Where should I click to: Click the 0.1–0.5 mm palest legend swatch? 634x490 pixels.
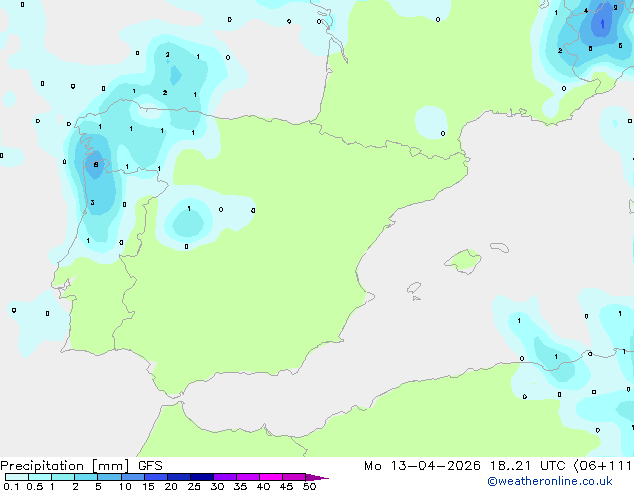17,477
